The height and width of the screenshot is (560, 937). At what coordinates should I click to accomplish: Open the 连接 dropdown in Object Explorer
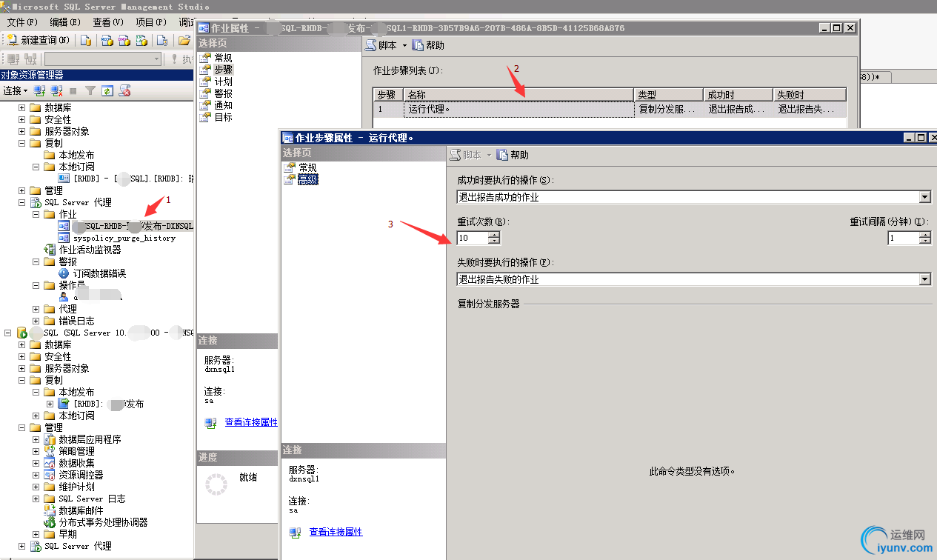coord(16,90)
